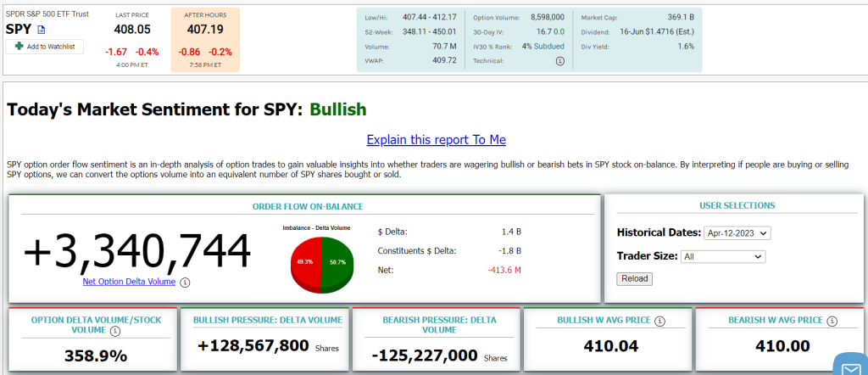Open the document icon next to SPY
The height and width of the screenshot is (375, 868).
coord(42,30)
